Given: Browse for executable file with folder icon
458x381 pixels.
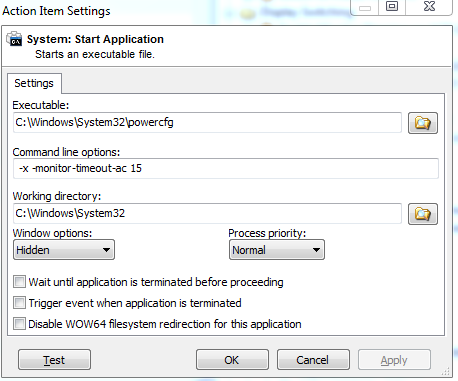Looking at the screenshot, I should tap(423, 123).
